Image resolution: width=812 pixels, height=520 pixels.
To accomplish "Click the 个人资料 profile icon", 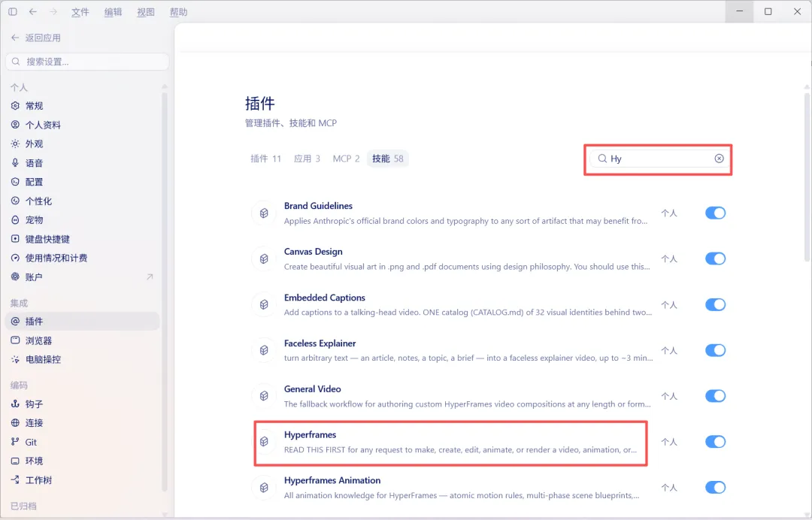I will [15, 125].
